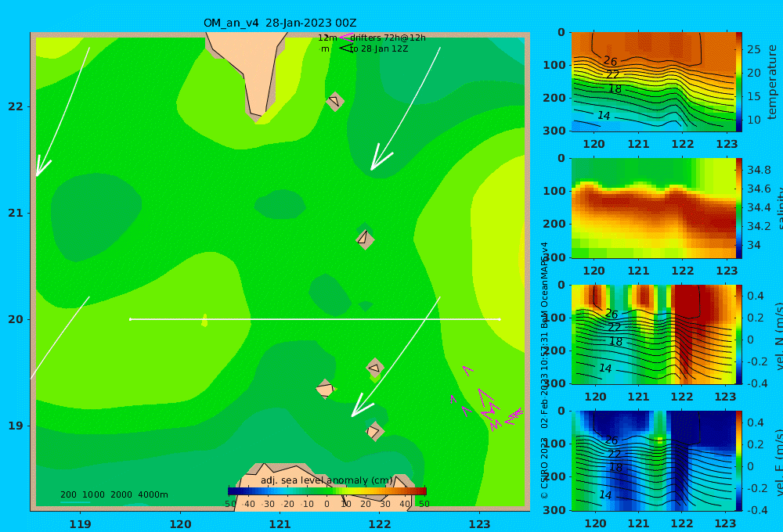Click the latitude label 21 on the map axis
This screenshot has width=783, height=532.
click(x=16, y=213)
